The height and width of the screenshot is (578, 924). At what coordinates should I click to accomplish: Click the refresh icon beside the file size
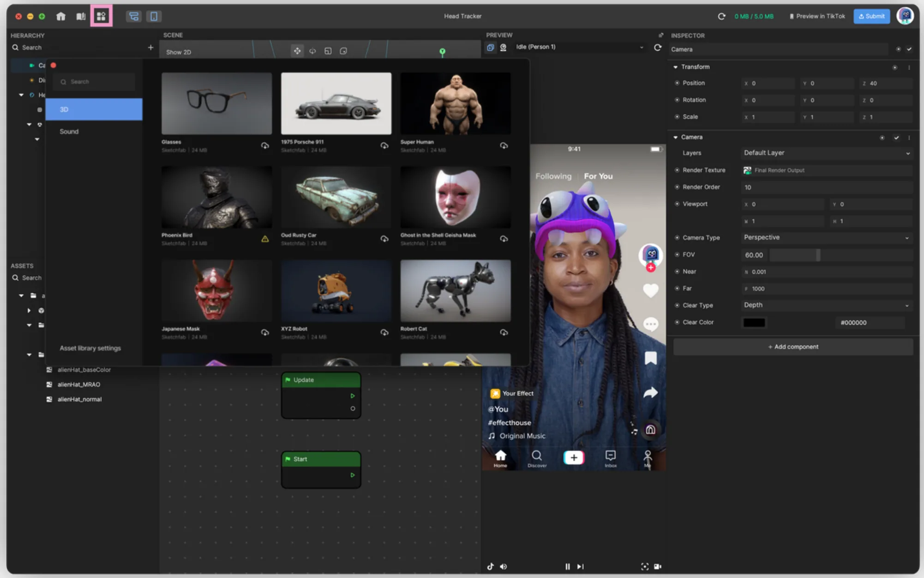point(721,16)
